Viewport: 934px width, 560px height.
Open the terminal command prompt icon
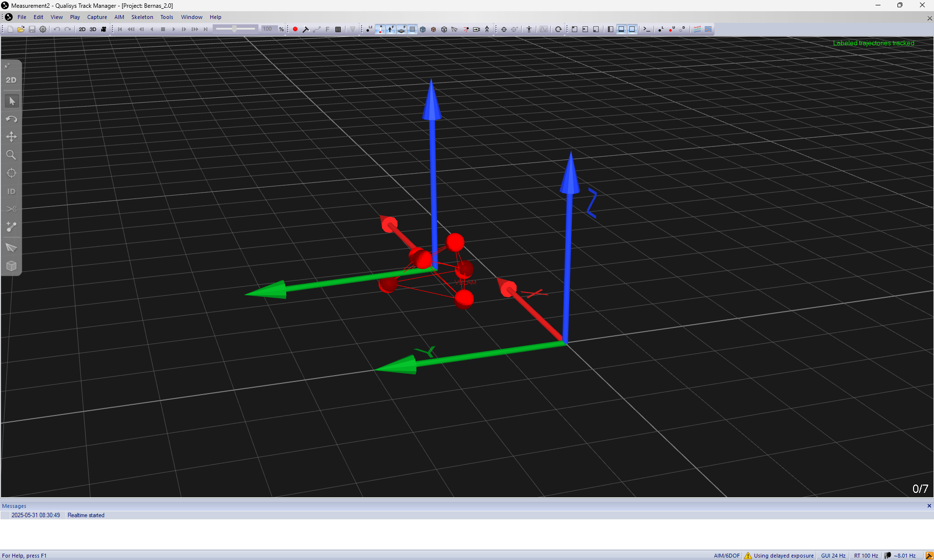[x=647, y=29]
